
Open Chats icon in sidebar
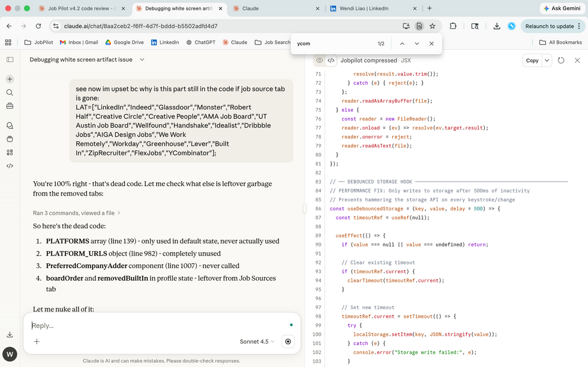(10, 125)
